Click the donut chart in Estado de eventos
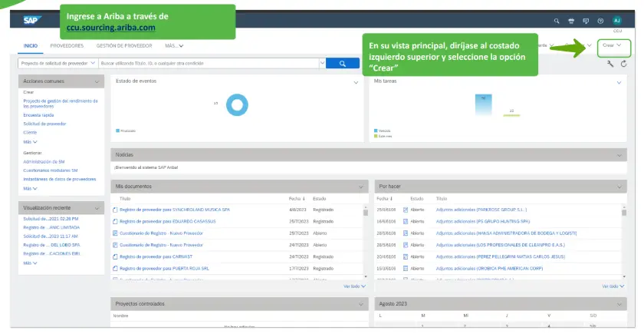 237,105
